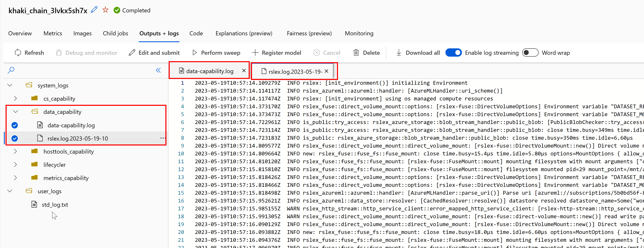Turn off Enable log streaming
This screenshot has width=644, height=248.
[x=453, y=53]
